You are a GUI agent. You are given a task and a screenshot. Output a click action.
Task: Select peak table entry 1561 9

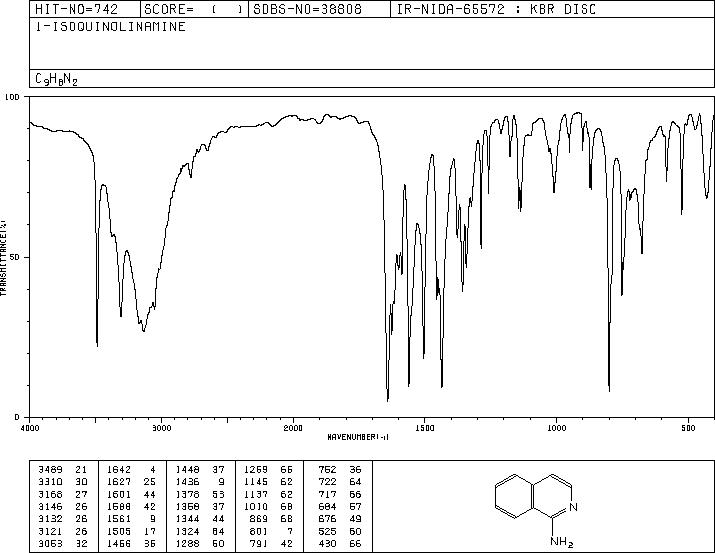131,519
